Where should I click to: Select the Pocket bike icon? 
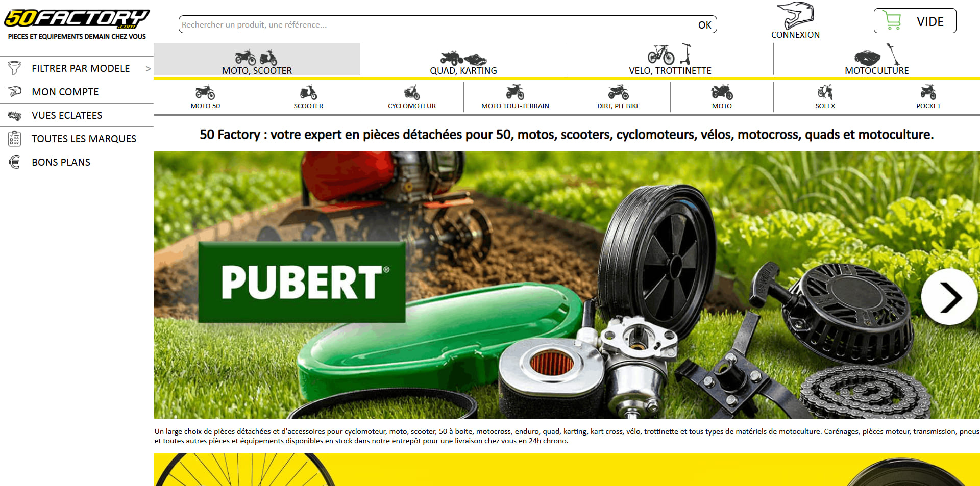[x=928, y=92]
